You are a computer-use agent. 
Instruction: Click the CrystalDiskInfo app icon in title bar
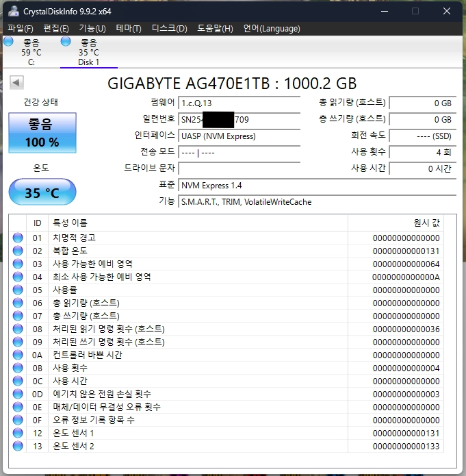pos(14,11)
